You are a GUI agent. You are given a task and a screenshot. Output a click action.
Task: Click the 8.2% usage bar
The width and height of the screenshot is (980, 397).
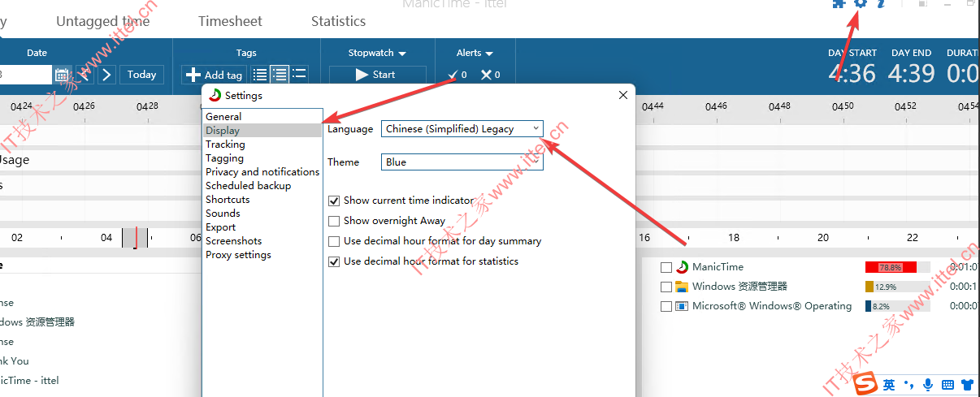point(898,306)
